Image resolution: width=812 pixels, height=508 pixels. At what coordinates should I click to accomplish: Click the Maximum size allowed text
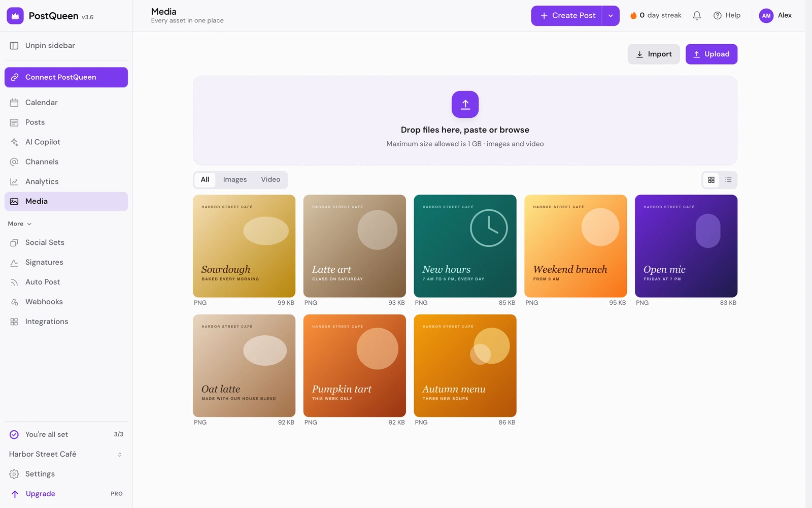[x=465, y=144]
